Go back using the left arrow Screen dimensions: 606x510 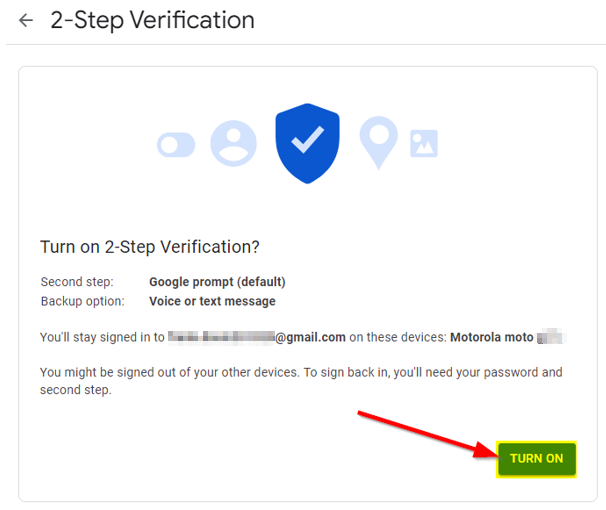tap(26, 20)
